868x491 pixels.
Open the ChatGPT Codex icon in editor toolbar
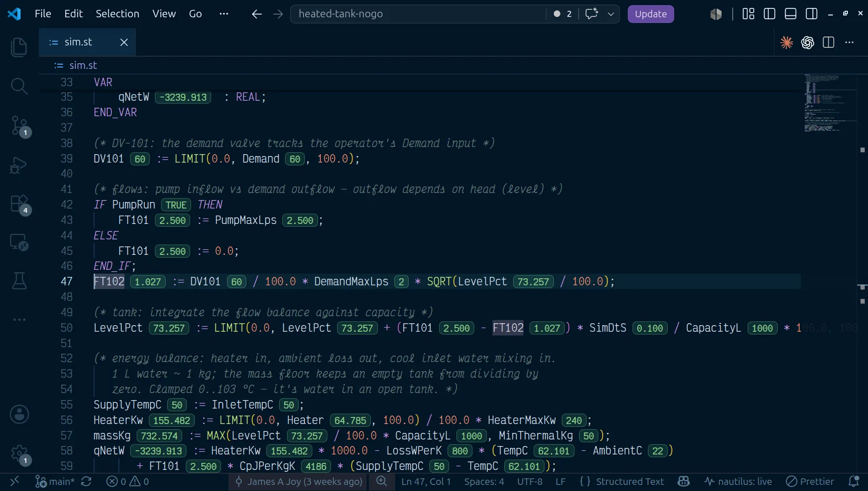click(x=808, y=43)
